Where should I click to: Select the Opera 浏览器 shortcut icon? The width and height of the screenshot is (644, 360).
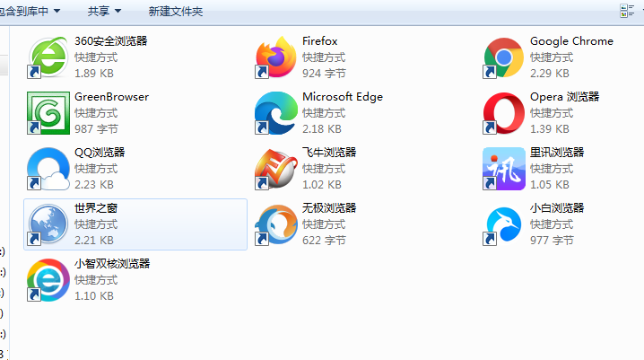[x=504, y=113]
